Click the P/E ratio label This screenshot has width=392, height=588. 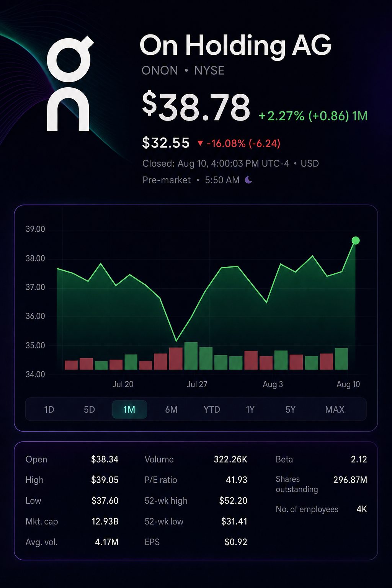pos(161,480)
